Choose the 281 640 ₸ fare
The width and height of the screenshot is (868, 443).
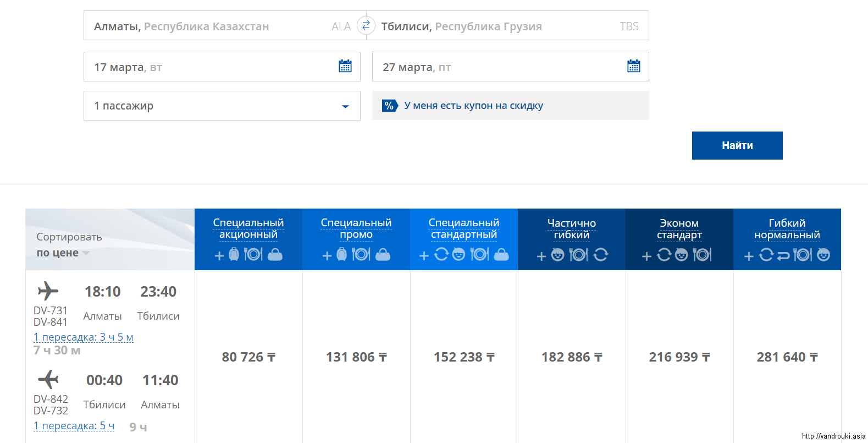(787, 357)
